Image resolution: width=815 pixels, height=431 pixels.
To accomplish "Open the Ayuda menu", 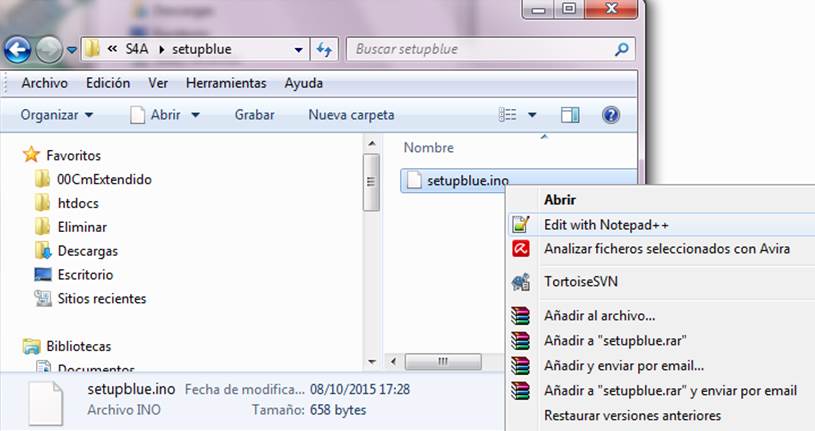I will click(x=304, y=83).
